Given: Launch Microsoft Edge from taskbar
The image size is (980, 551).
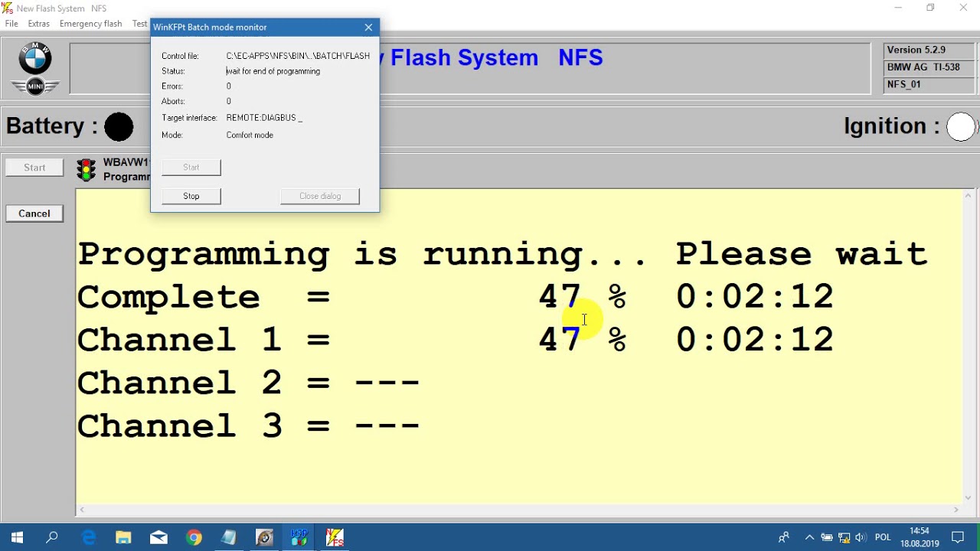Looking at the screenshot, I should 89,537.
